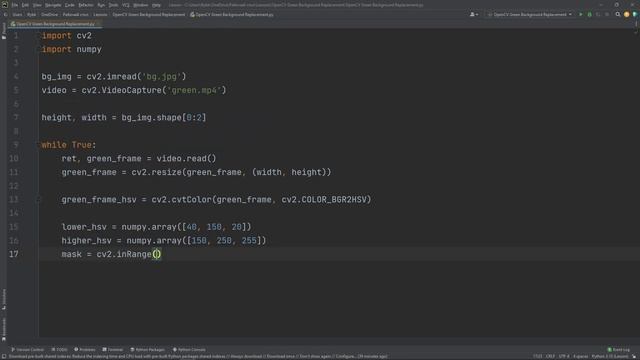Click lower_hsv variable on line 15
Screen dimensions: 640x360
pos(84,227)
